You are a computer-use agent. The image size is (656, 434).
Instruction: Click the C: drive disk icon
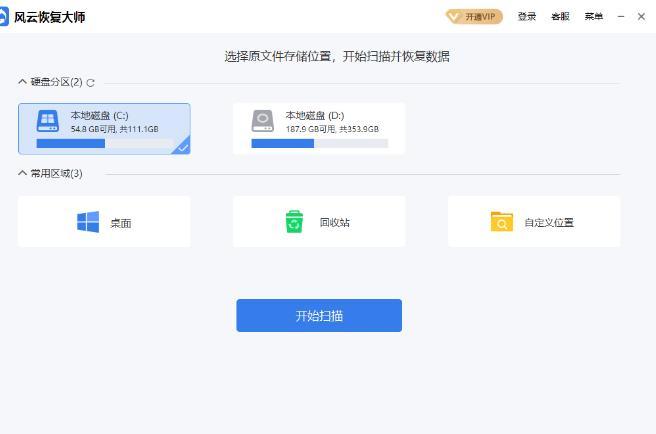[x=48, y=121]
